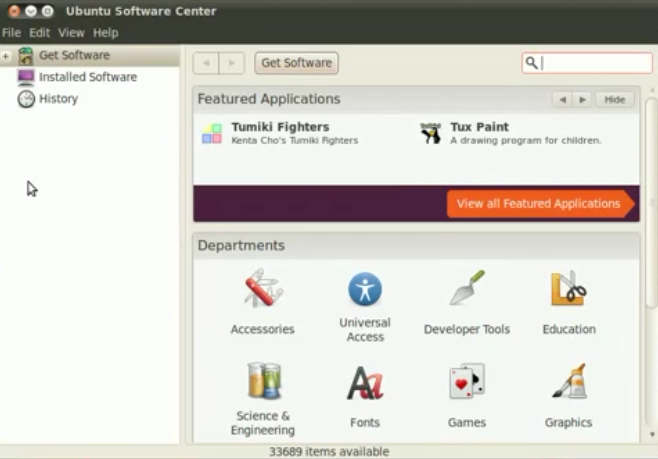Open the Edit menu
The height and width of the screenshot is (459, 658).
tap(39, 32)
